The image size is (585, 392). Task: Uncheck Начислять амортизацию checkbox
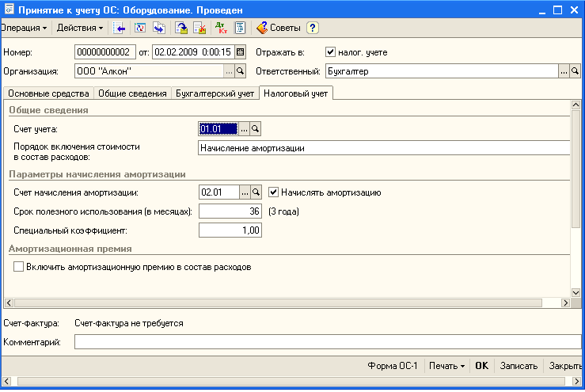[x=275, y=192]
